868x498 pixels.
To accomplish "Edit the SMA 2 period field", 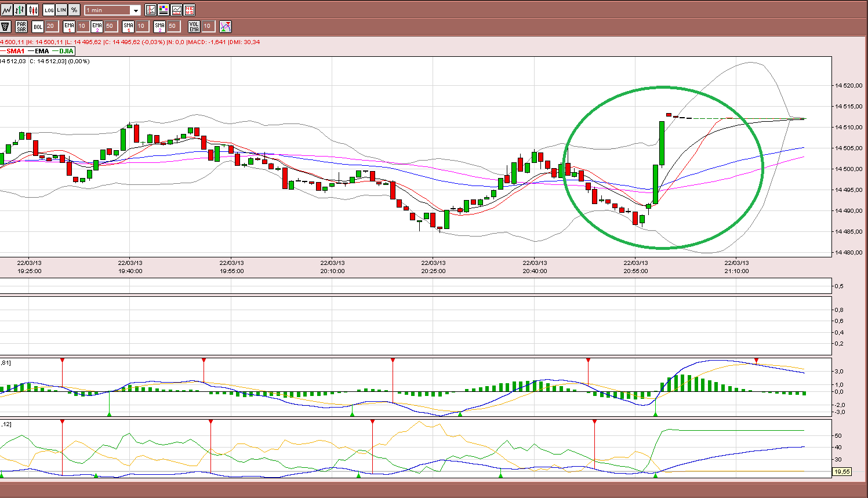I will [x=173, y=26].
